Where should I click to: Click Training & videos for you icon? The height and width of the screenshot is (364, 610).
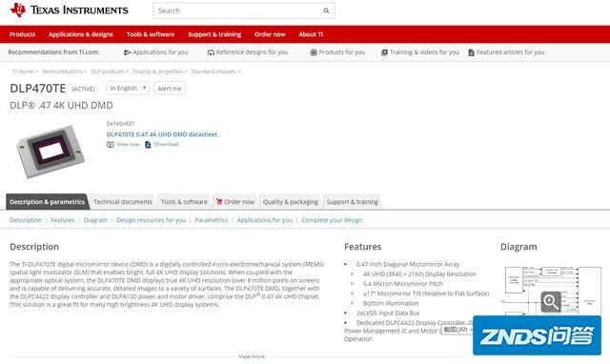[x=384, y=52]
